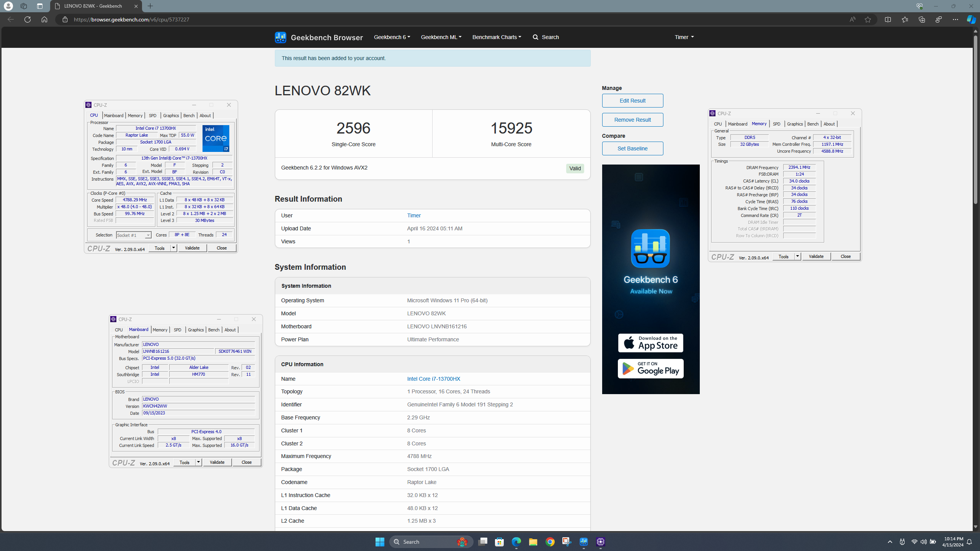Open the notification bell in system tray
This screenshot has width=980, height=551.
point(970,542)
